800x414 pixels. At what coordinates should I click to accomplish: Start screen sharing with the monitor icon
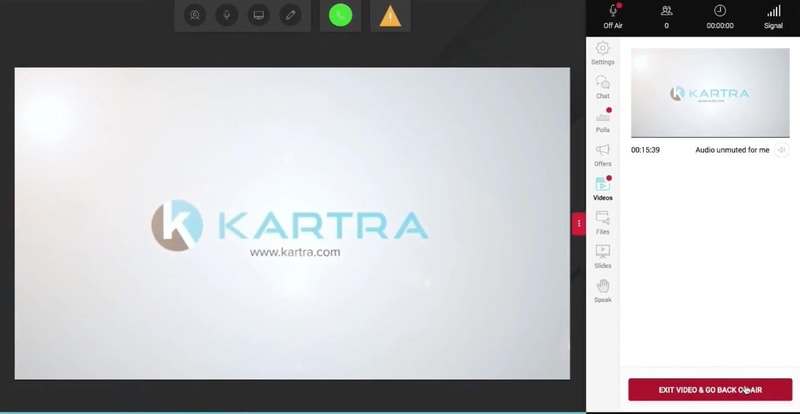pos(259,15)
